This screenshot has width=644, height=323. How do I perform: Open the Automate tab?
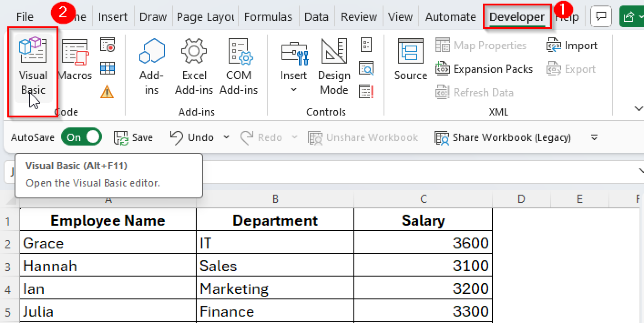[x=450, y=17]
